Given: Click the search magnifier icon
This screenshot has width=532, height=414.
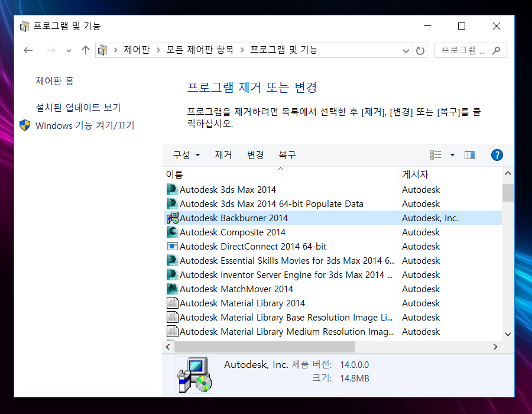Looking at the screenshot, I should pyautogui.click(x=496, y=50).
